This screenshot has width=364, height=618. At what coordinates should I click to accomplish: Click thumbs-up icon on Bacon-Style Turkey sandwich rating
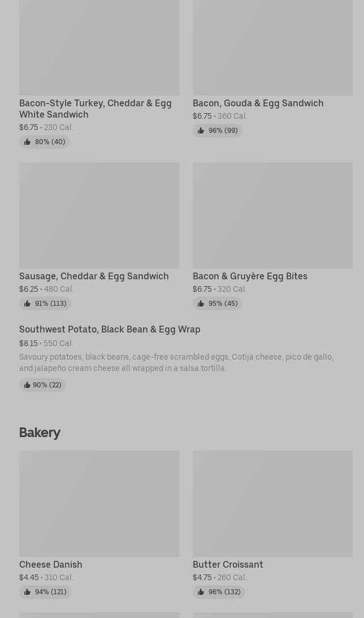pyautogui.click(x=27, y=142)
